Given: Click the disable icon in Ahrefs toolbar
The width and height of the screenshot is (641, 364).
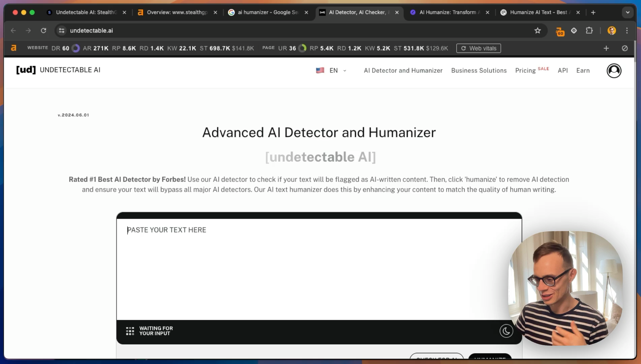Looking at the screenshot, I should (x=625, y=48).
